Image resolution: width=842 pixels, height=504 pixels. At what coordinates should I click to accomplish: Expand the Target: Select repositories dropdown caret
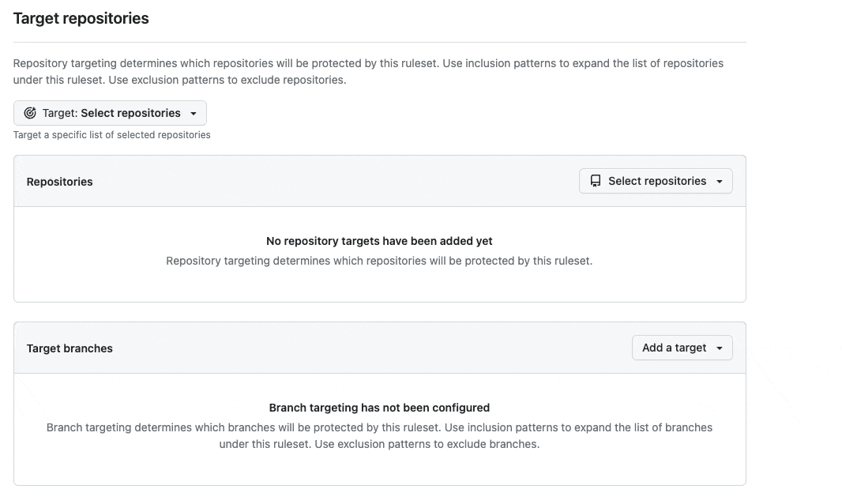pyautogui.click(x=194, y=114)
